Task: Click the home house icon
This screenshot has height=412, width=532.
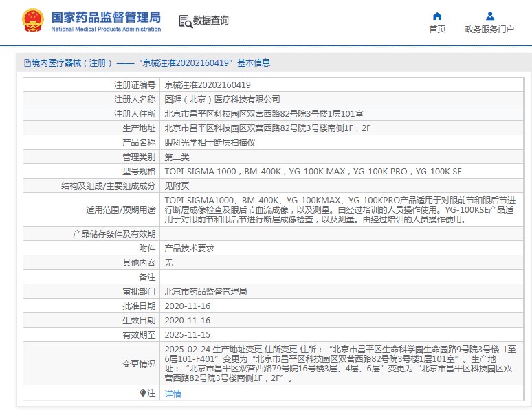Action: click(x=437, y=16)
